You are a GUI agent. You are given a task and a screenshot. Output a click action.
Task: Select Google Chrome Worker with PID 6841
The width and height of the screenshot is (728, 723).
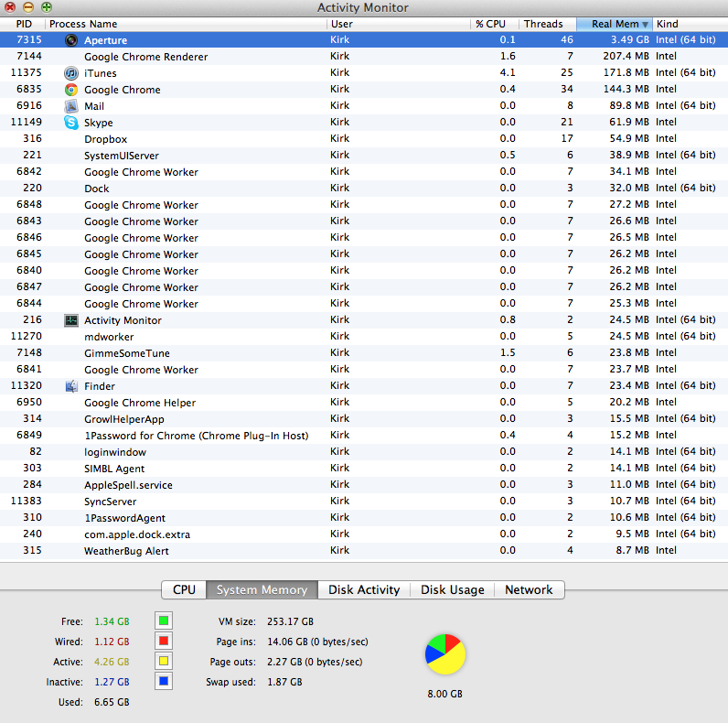(364, 370)
